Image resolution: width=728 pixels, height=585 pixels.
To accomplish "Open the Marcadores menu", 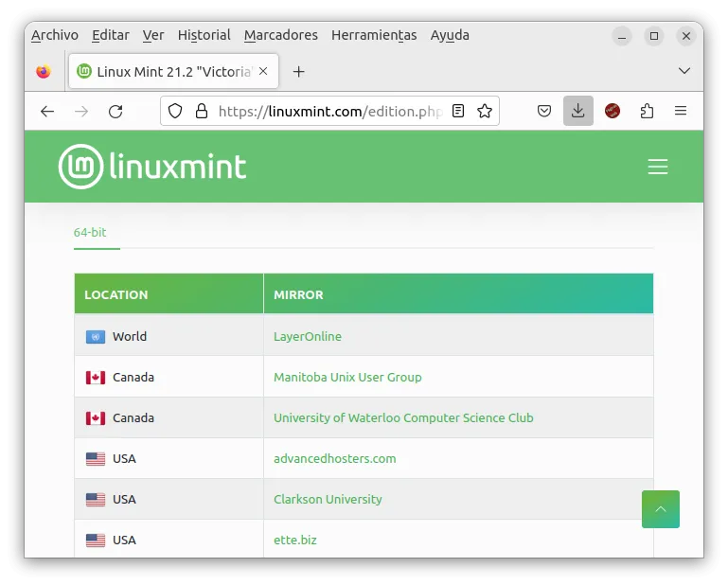I will coord(281,35).
